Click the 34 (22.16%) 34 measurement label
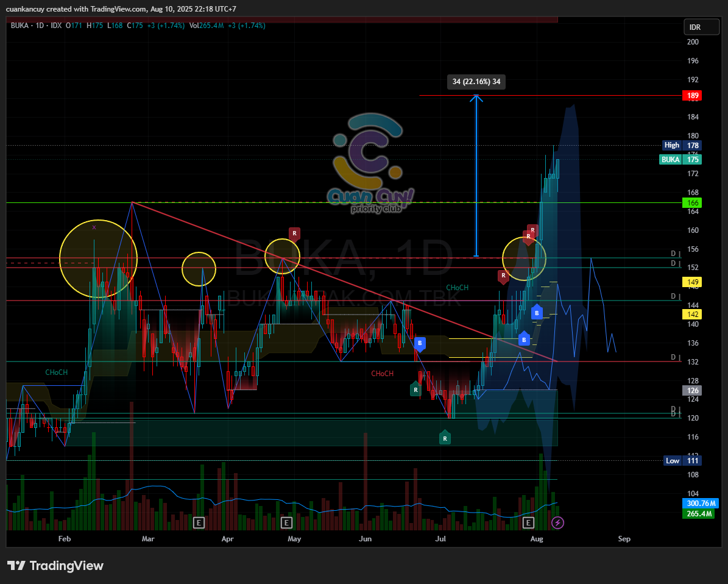Viewport: 728px width, 584px height. (x=476, y=82)
